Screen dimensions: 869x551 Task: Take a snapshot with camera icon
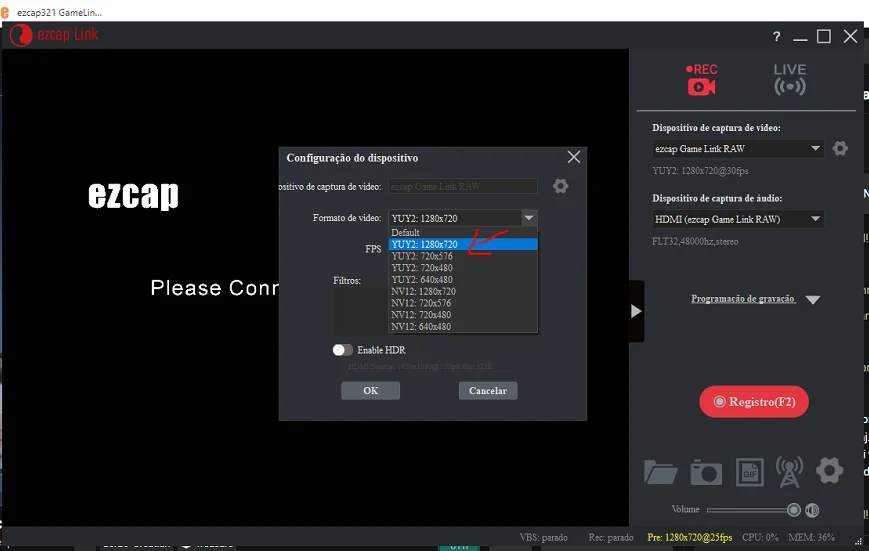706,473
